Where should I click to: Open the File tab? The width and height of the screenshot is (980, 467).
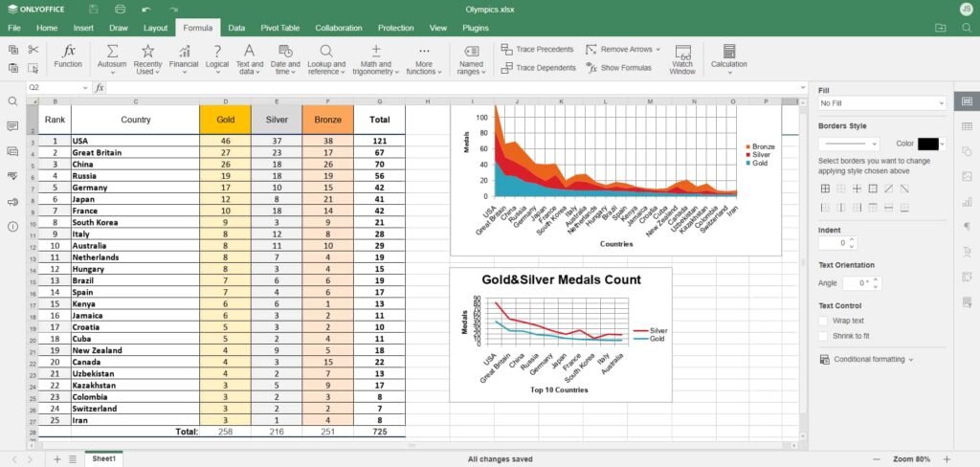click(13, 28)
